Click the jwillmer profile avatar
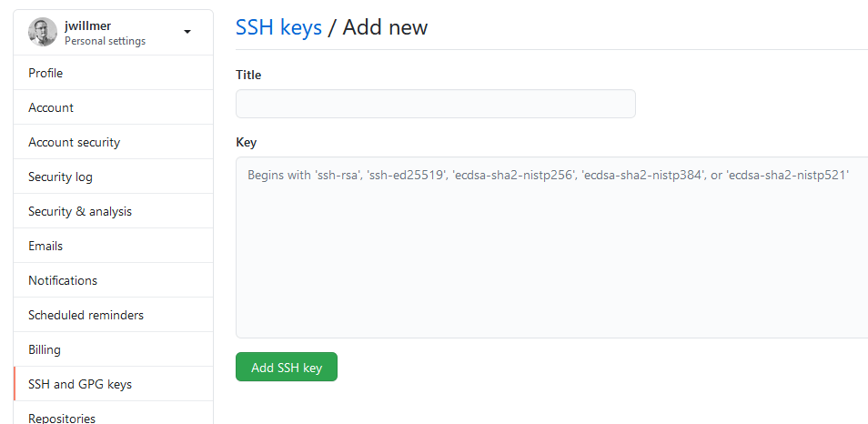868x424 pixels. pos(43,32)
